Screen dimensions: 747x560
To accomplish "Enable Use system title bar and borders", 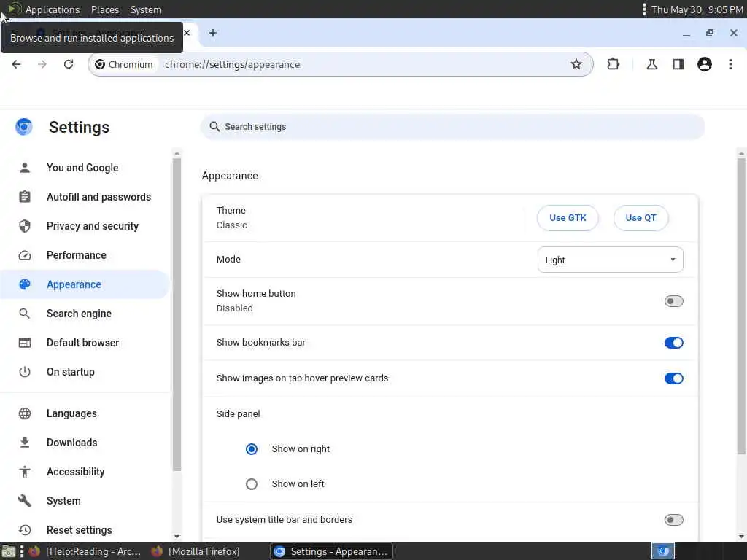I will (673, 519).
